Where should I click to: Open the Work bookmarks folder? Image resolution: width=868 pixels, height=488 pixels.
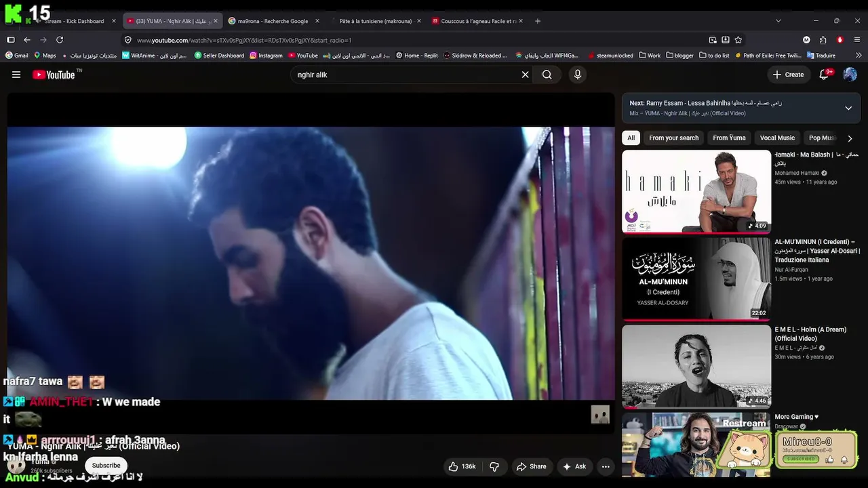click(649, 56)
